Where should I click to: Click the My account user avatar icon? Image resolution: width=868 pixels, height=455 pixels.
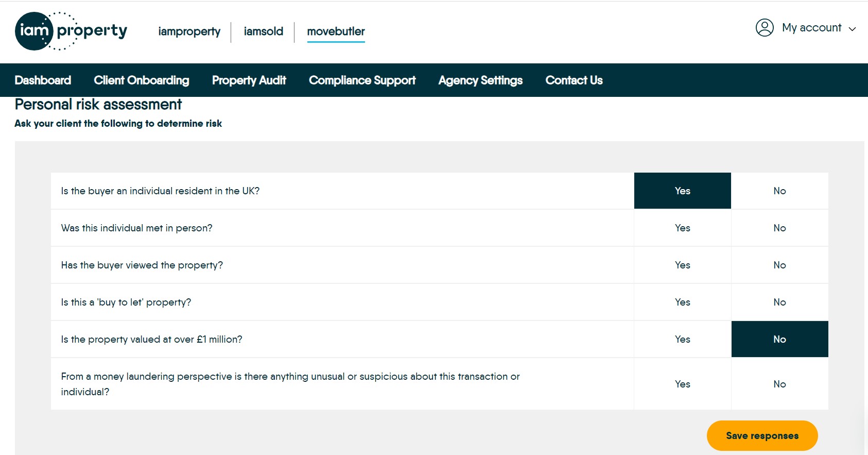pos(764,28)
